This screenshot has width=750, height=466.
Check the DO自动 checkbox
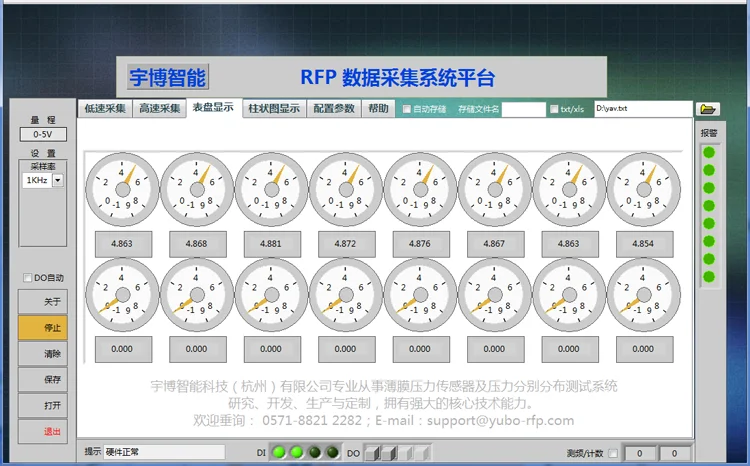28,278
